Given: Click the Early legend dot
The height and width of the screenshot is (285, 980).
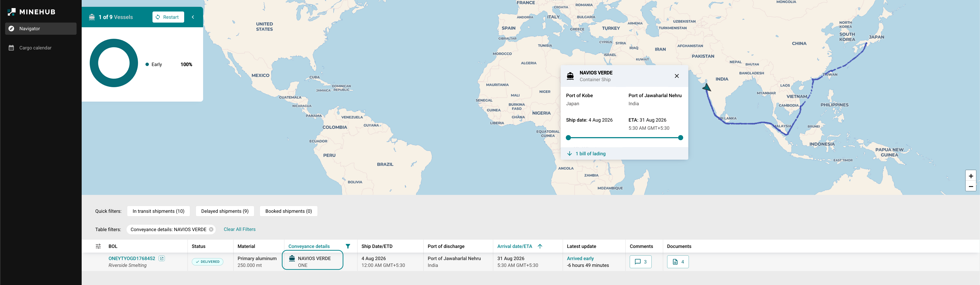Looking at the screenshot, I should (x=147, y=64).
